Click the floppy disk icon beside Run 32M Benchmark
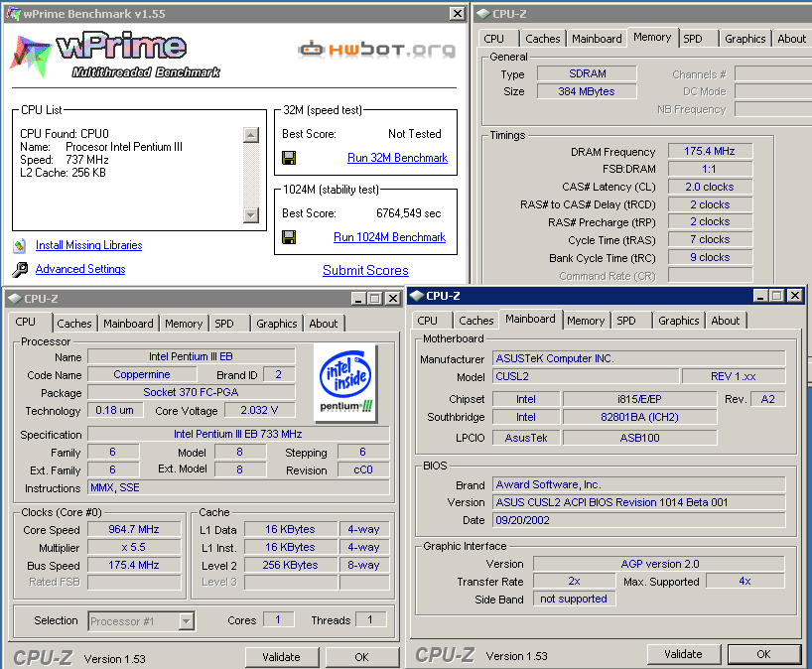Screen dimensions: 812x669 [289, 158]
